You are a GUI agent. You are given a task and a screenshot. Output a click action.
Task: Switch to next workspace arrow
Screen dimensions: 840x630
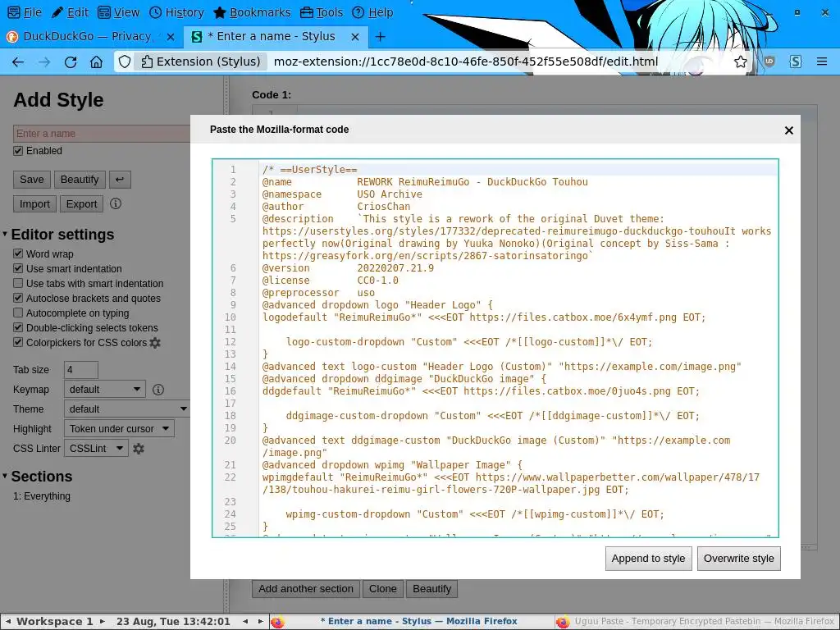pos(102,622)
